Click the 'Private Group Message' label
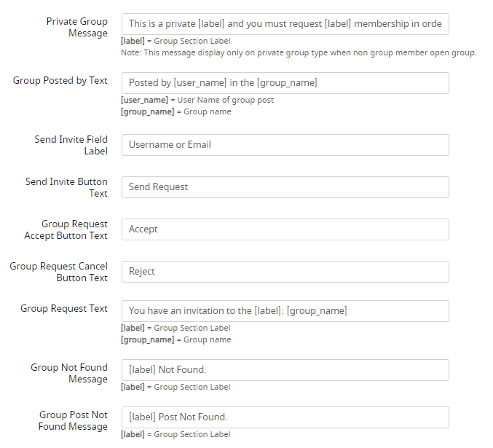The height and width of the screenshot is (448, 493). (76, 28)
